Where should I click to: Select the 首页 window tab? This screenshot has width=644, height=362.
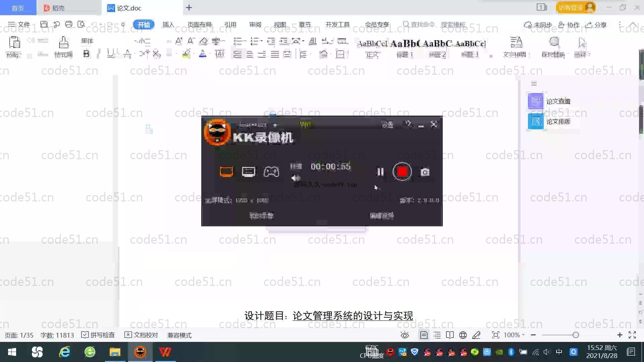[x=18, y=8]
